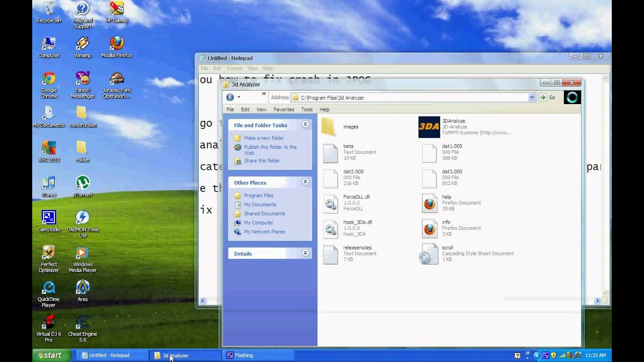Select the Mozilla Firefox desktop icon

tap(117, 43)
